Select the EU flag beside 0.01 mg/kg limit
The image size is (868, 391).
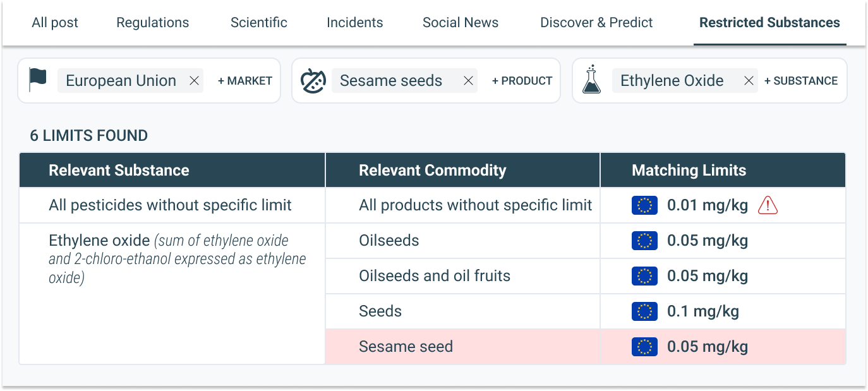tap(644, 205)
